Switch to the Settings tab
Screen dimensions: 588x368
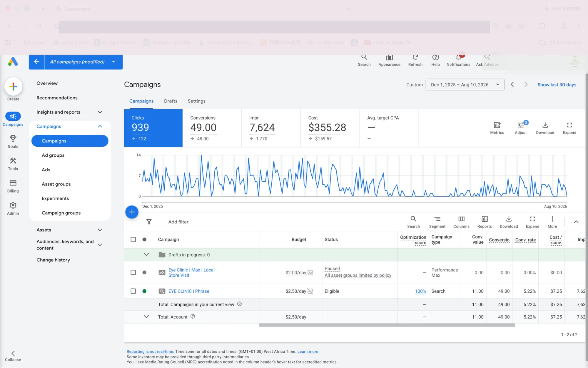tap(197, 101)
